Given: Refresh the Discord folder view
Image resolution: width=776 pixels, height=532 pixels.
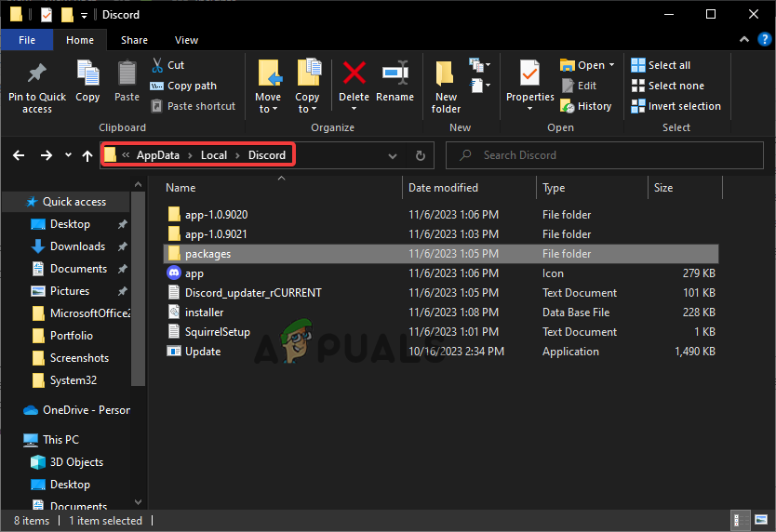Looking at the screenshot, I should pyautogui.click(x=421, y=156).
